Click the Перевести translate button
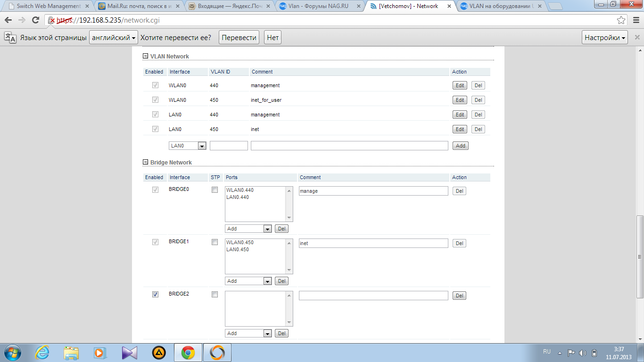644x362 pixels. (x=239, y=38)
